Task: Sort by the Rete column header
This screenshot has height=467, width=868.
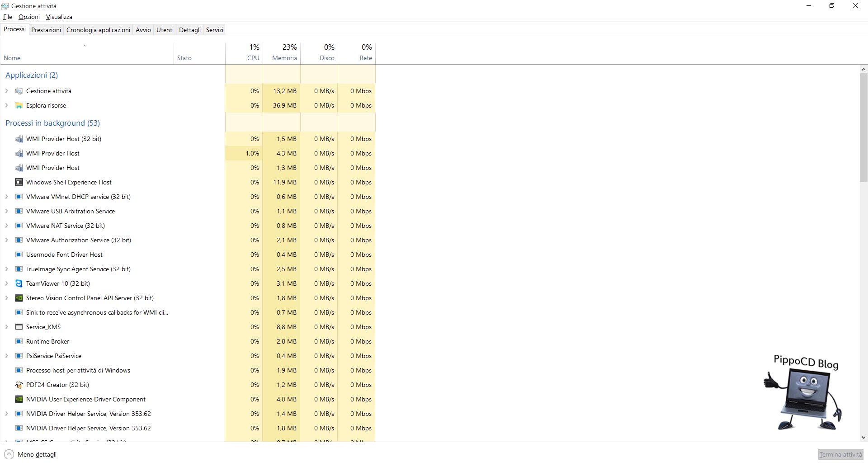Action: tap(357, 53)
